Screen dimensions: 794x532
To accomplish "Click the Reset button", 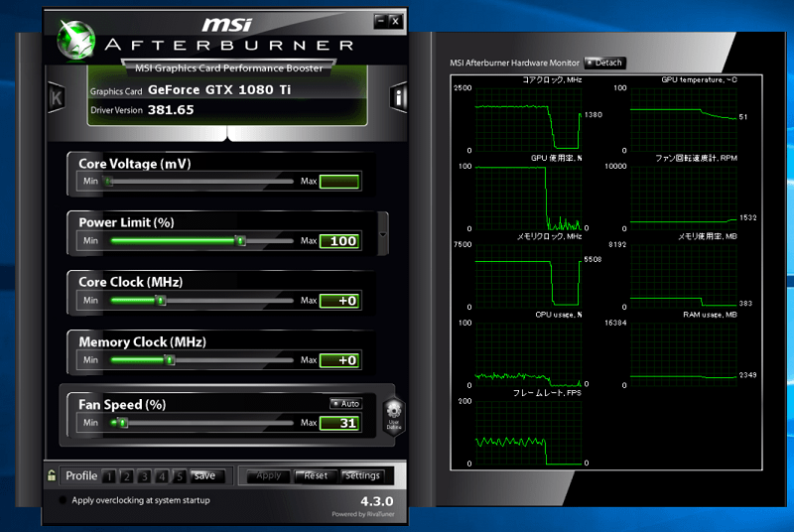I will [316, 475].
